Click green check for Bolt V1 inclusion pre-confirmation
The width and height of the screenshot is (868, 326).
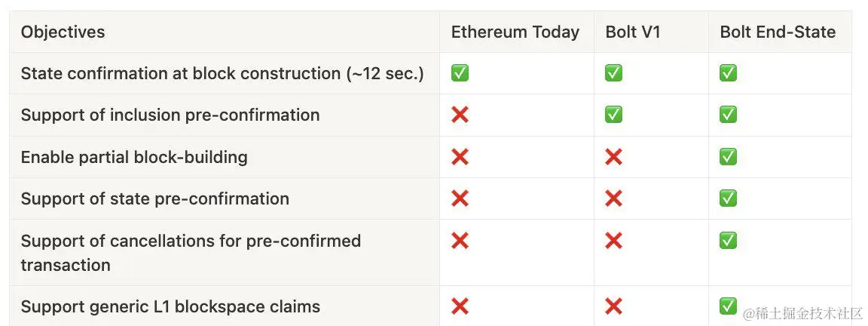613,115
